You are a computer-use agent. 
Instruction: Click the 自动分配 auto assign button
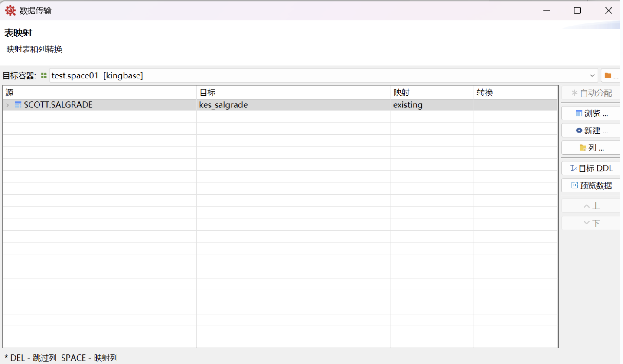[591, 93]
